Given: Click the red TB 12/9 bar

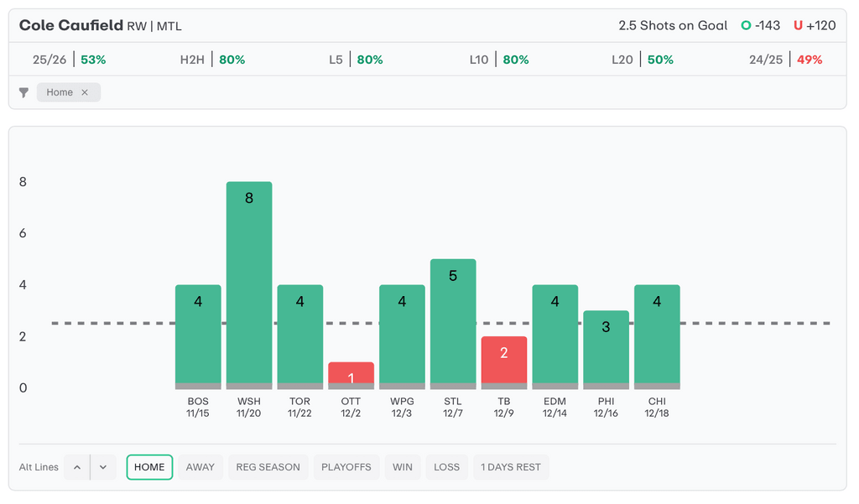Looking at the screenshot, I should click(503, 361).
